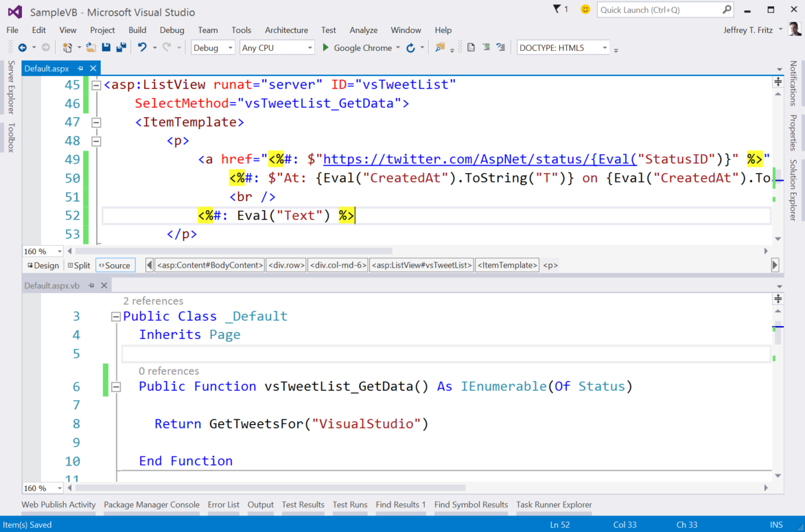Click the Save All toolbar icon

click(x=120, y=47)
